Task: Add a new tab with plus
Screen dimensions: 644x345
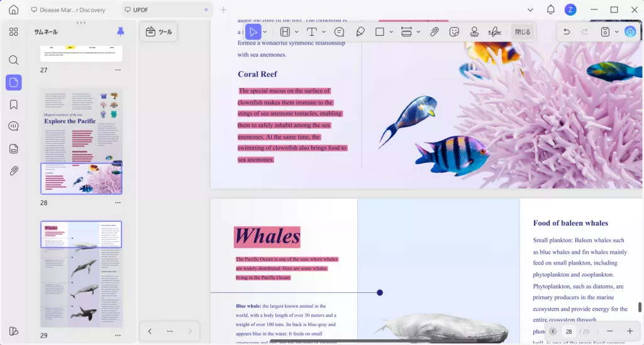Action: (x=223, y=10)
